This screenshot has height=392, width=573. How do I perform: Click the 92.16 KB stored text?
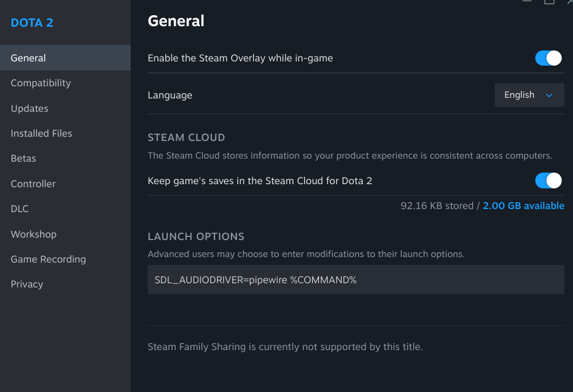(437, 206)
